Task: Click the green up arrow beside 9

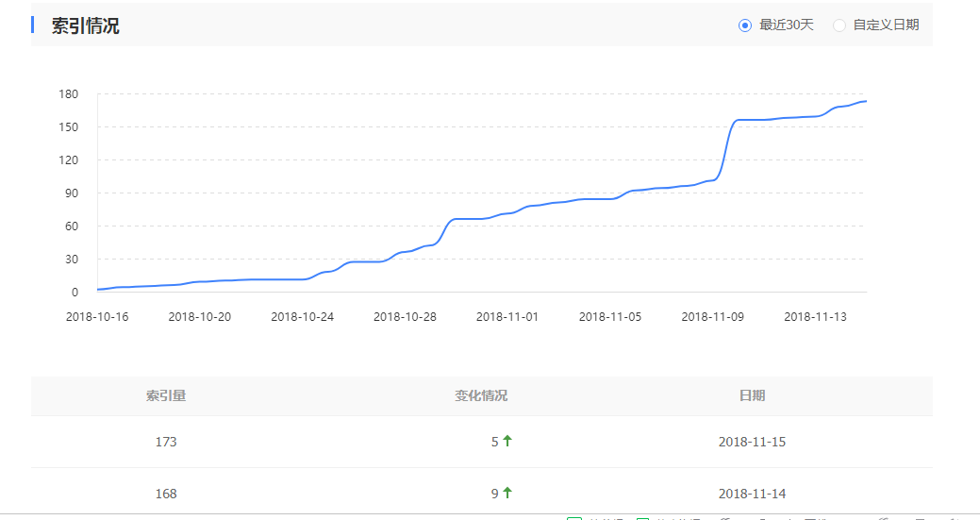Action: pos(507,493)
